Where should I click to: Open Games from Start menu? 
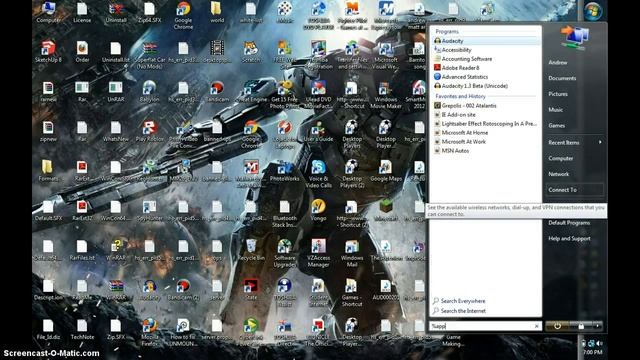557,126
